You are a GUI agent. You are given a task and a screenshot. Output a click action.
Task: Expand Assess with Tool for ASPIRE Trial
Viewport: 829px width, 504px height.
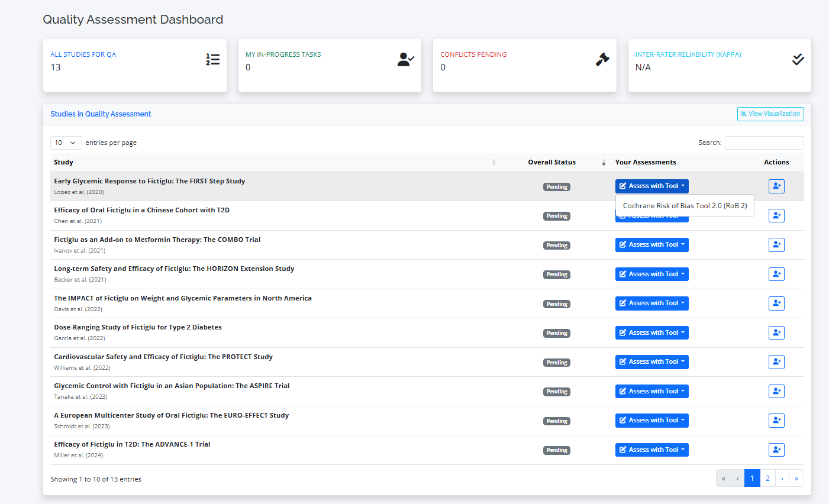pos(651,391)
